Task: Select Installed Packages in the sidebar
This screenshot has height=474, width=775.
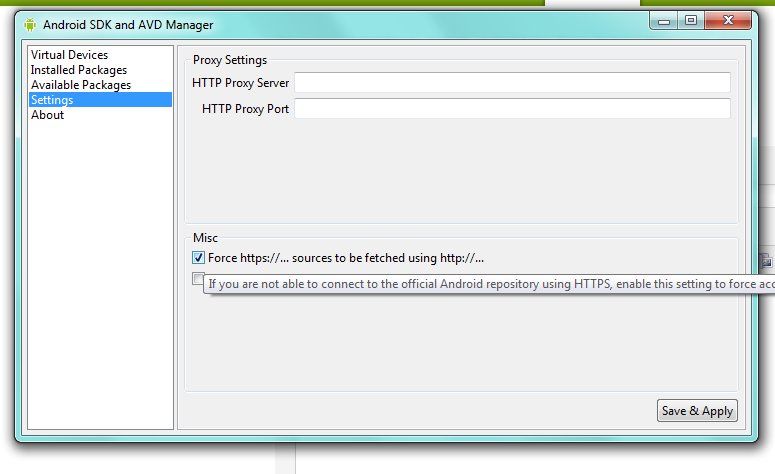Action: tap(79, 70)
